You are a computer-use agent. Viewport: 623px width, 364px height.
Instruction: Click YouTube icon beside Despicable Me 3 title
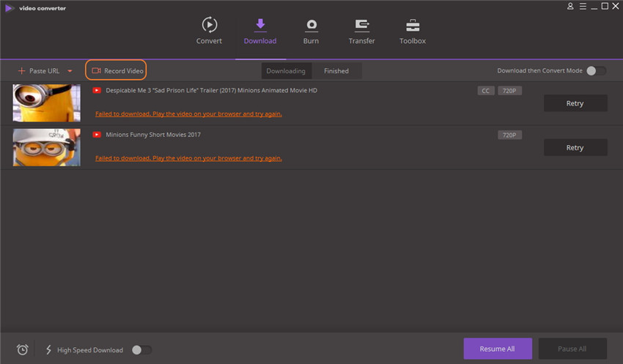pos(97,91)
